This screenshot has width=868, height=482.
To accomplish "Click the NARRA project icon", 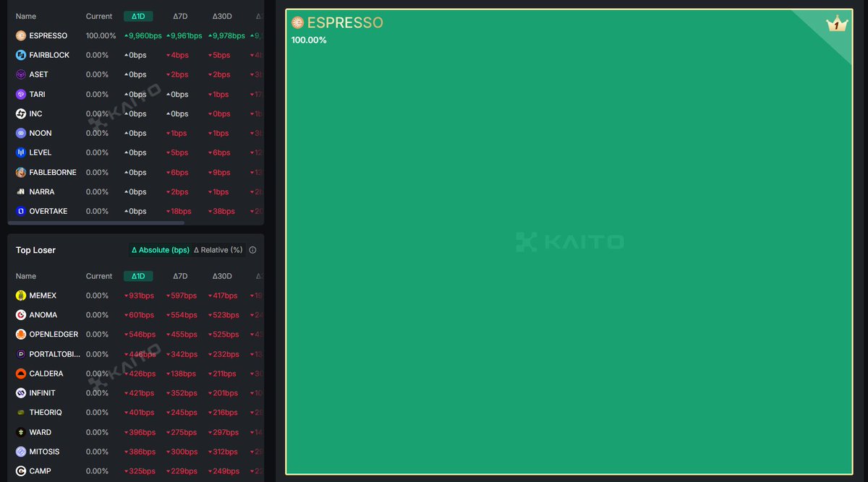I will click(21, 191).
